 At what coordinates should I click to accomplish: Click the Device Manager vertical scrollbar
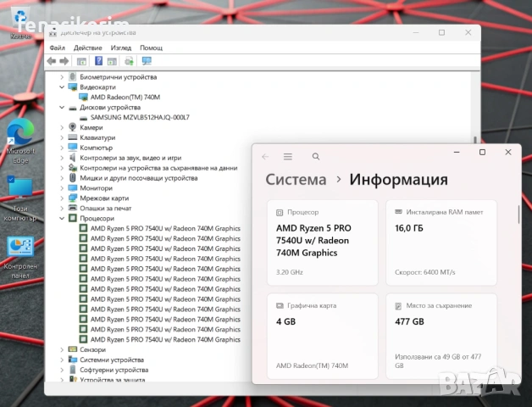[x=475, y=140]
